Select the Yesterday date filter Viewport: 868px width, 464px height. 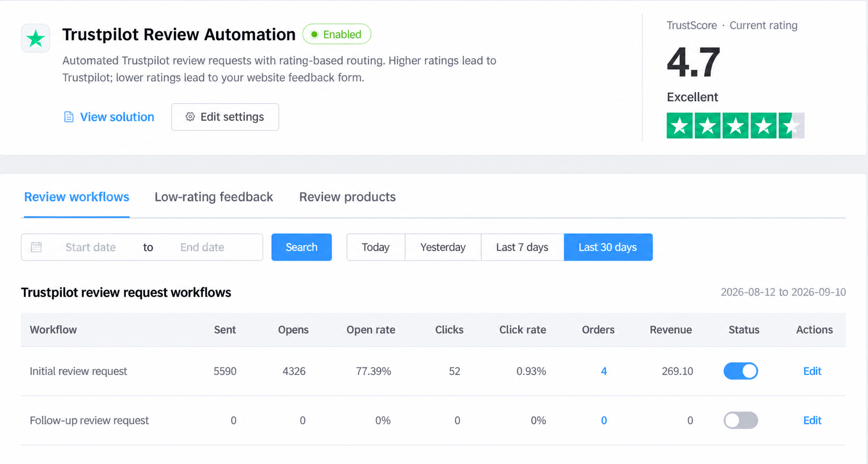tap(443, 247)
